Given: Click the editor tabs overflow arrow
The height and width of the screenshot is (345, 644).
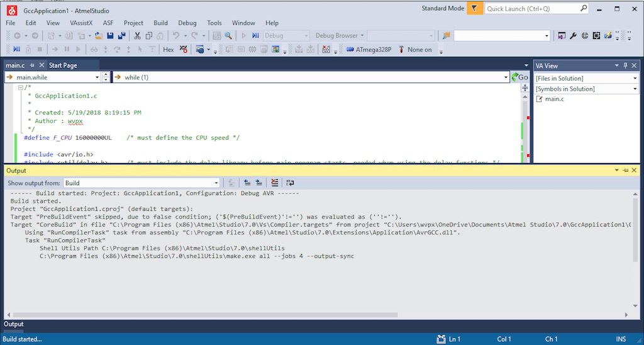Looking at the screenshot, I should tap(526, 65).
